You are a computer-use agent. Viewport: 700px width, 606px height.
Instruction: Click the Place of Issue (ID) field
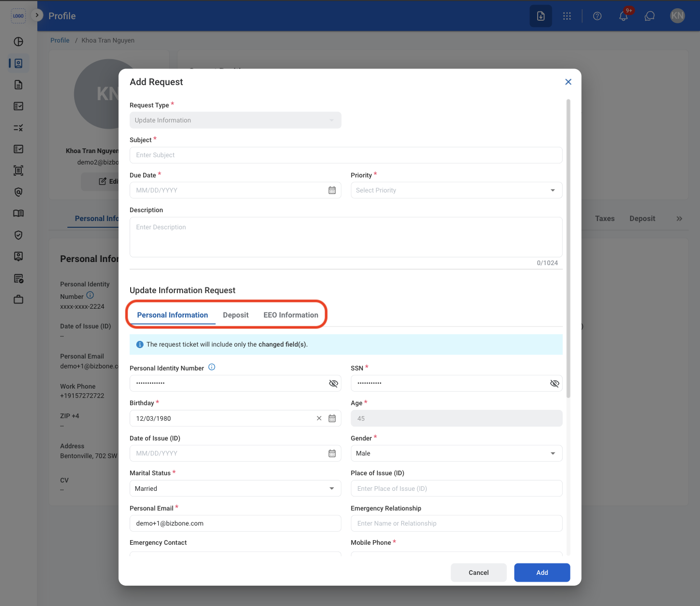click(x=457, y=488)
